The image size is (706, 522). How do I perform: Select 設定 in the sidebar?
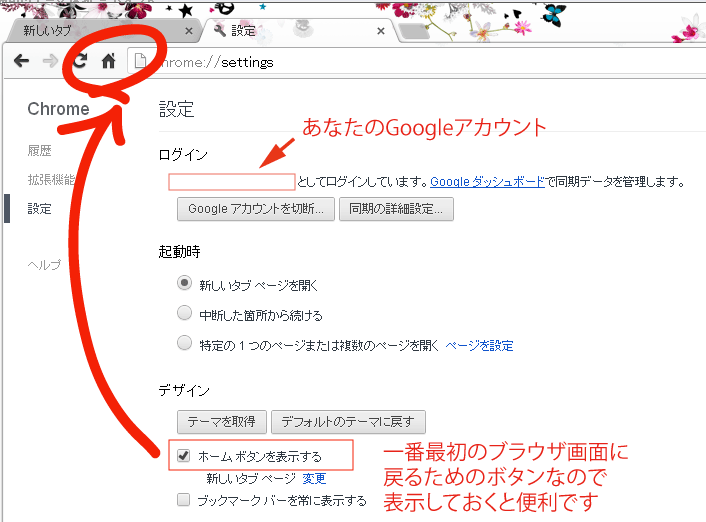tap(40, 209)
